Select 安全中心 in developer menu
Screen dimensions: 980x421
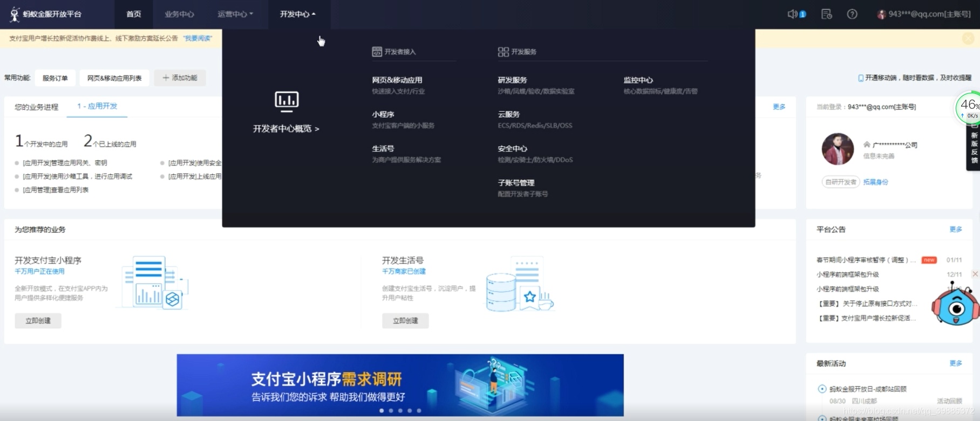click(513, 148)
